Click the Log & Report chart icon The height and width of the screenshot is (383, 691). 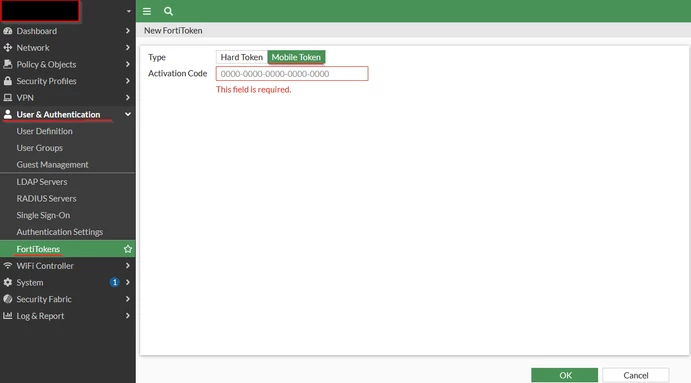(8, 316)
